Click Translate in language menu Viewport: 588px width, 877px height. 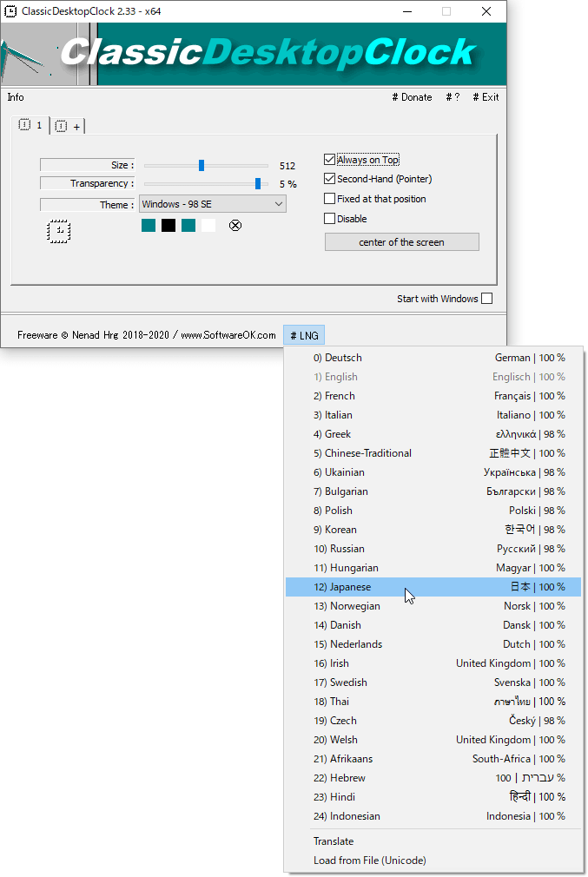point(433,841)
